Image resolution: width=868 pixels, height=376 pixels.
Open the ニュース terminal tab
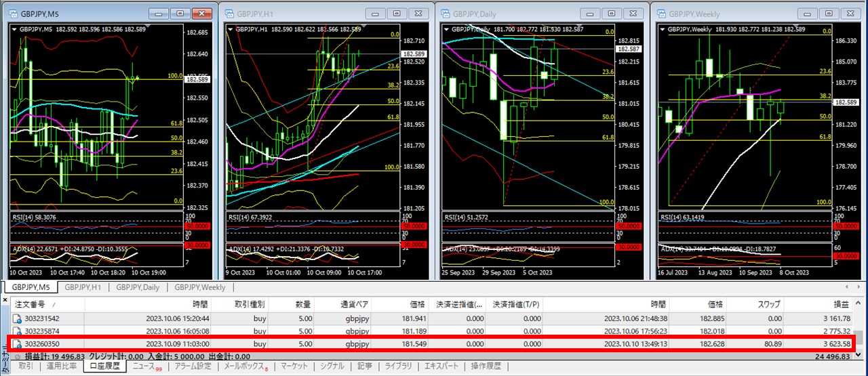click(143, 367)
